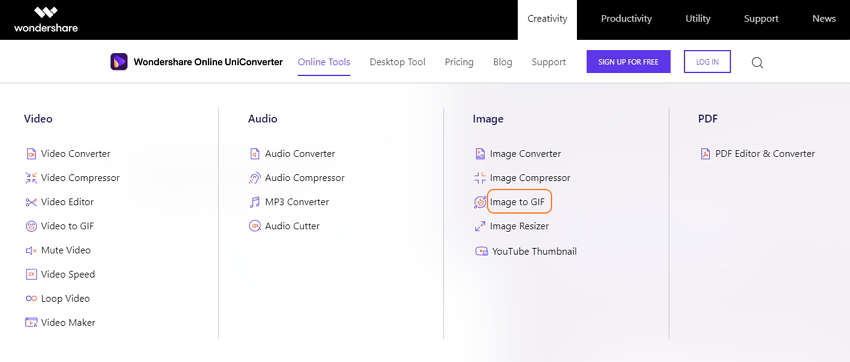Open the Image to GIF link
Viewport: 850px width, 362px height.
tap(517, 202)
